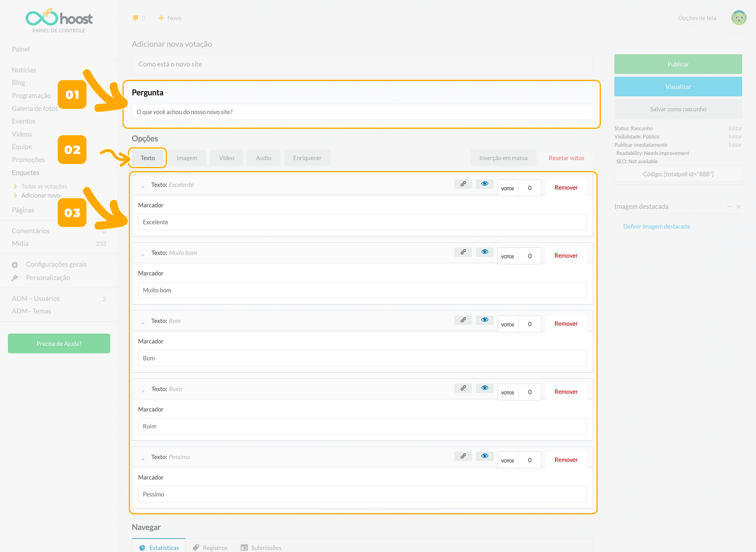Toggle visibility eye on Ruim option
This screenshot has width=756, height=552.
coord(485,388)
